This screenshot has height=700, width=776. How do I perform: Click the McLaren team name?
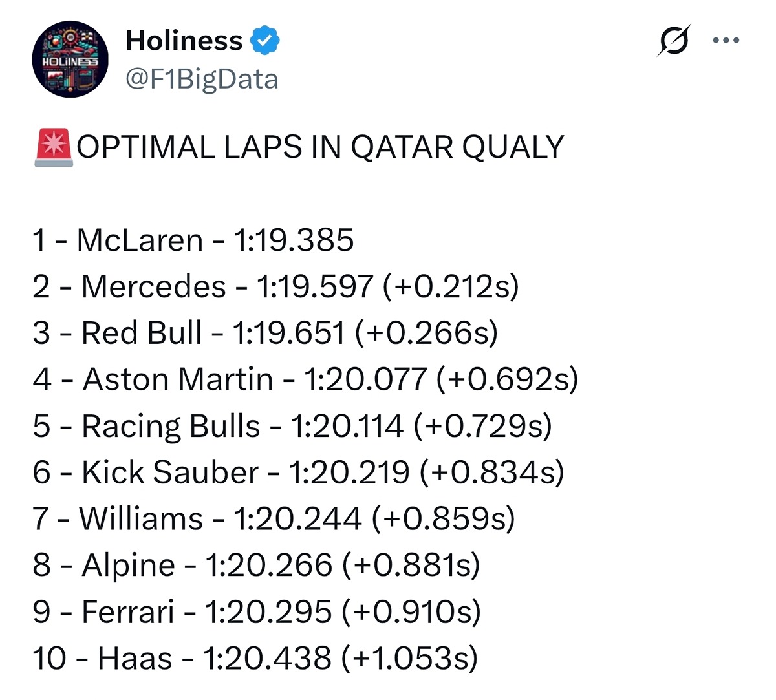tap(140, 240)
